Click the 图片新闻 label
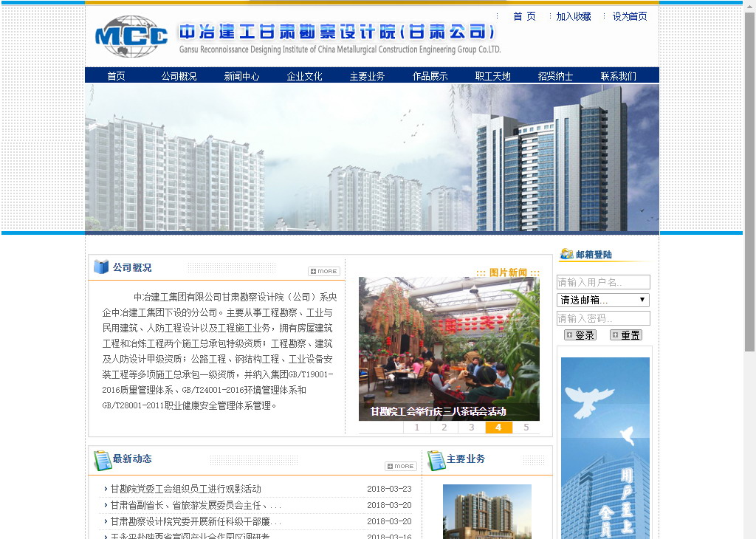756x539 pixels. (508, 272)
